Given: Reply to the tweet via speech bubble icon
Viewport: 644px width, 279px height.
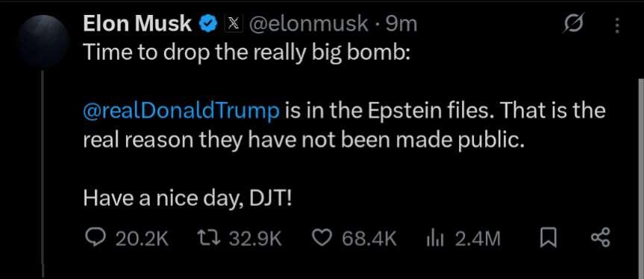Looking at the screenshot, I should tap(94, 239).
